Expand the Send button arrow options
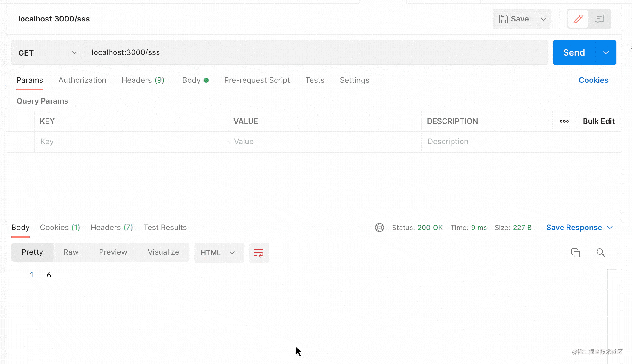632x364 pixels. [606, 52]
